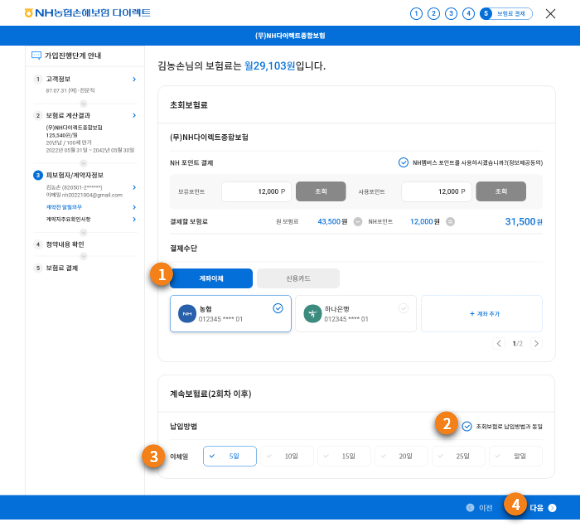
Task: Select 보험료 결제 step in sidebar
Action: click(61, 268)
